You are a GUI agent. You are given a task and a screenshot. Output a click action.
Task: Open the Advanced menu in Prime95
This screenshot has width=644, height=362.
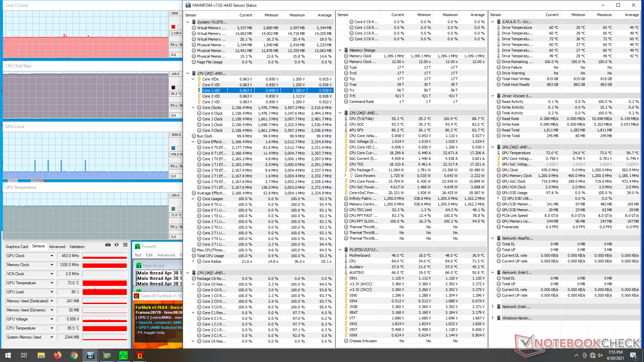click(166, 255)
